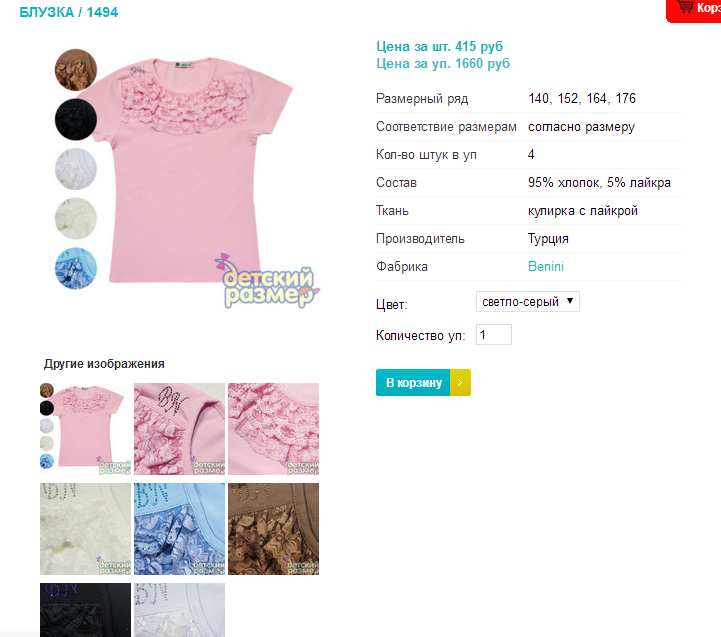Choose the white lace color circle
This screenshot has width=721, height=637.
[76, 169]
